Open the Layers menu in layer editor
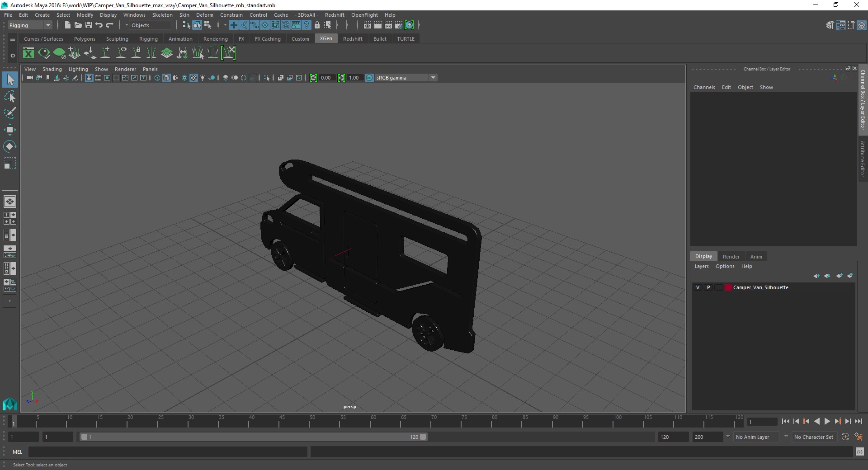Viewport: 868px width, 470px height. tap(702, 266)
